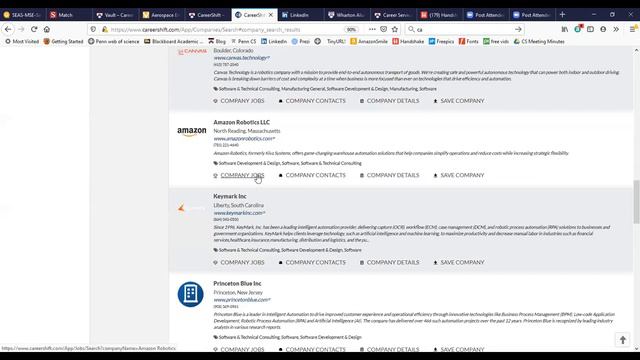The height and width of the screenshot is (360, 640).
Task: Open the Penn CS bookmark
Action: point(244,41)
